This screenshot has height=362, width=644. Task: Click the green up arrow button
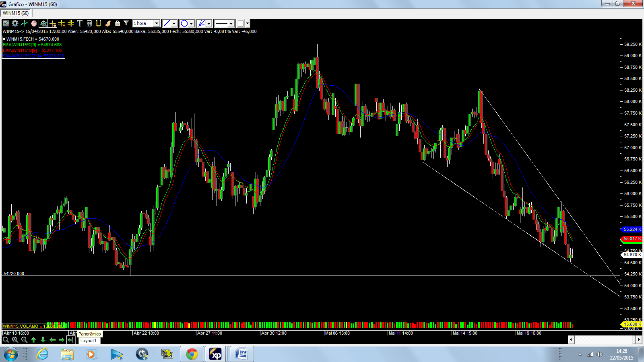tap(34, 340)
